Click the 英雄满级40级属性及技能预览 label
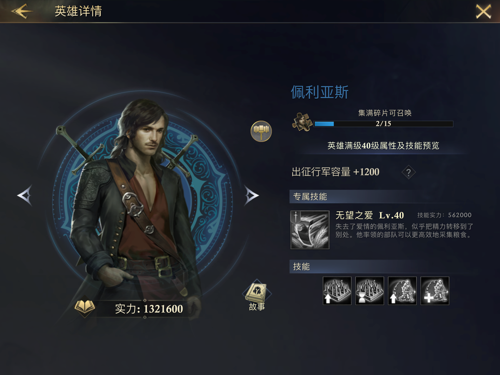This screenshot has width=500, height=375. pyautogui.click(x=383, y=146)
